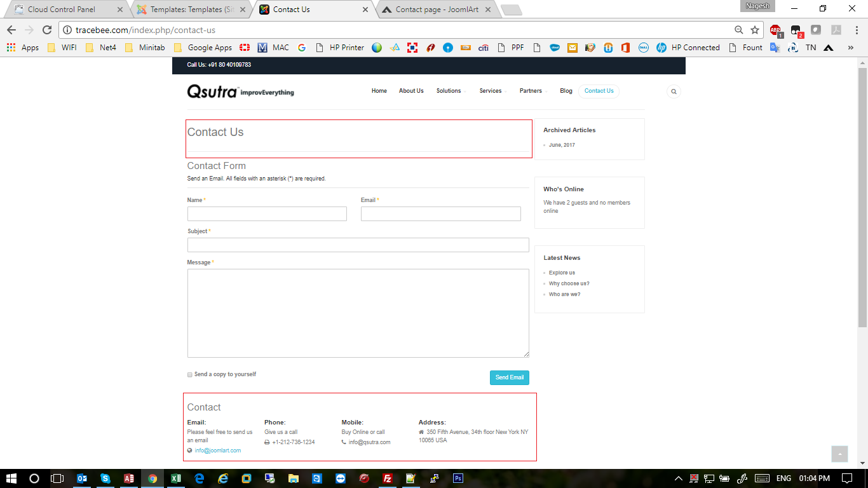Launch Skype from the taskbar

coord(105,478)
